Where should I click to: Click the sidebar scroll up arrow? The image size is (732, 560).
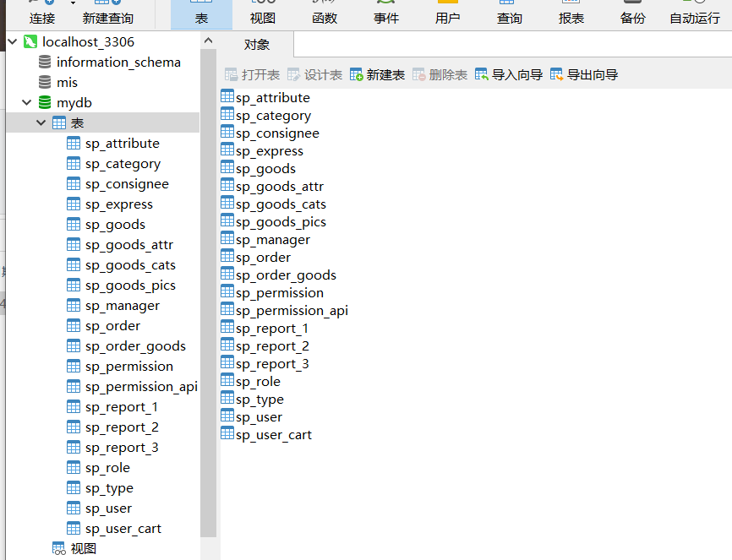click(x=209, y=41)
